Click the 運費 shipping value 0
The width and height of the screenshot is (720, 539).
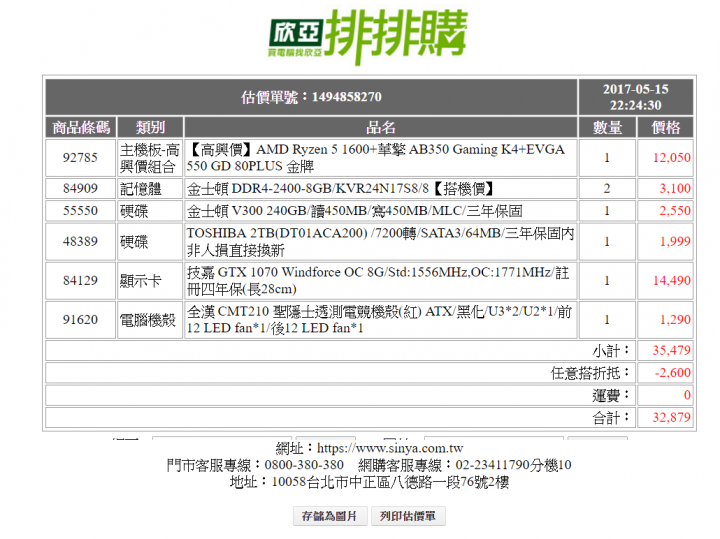pyautogui.click(x=687, y=395)
